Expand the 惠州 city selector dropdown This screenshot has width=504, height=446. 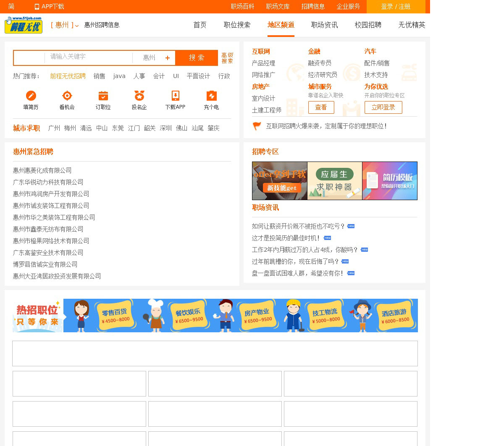[65, 25]
